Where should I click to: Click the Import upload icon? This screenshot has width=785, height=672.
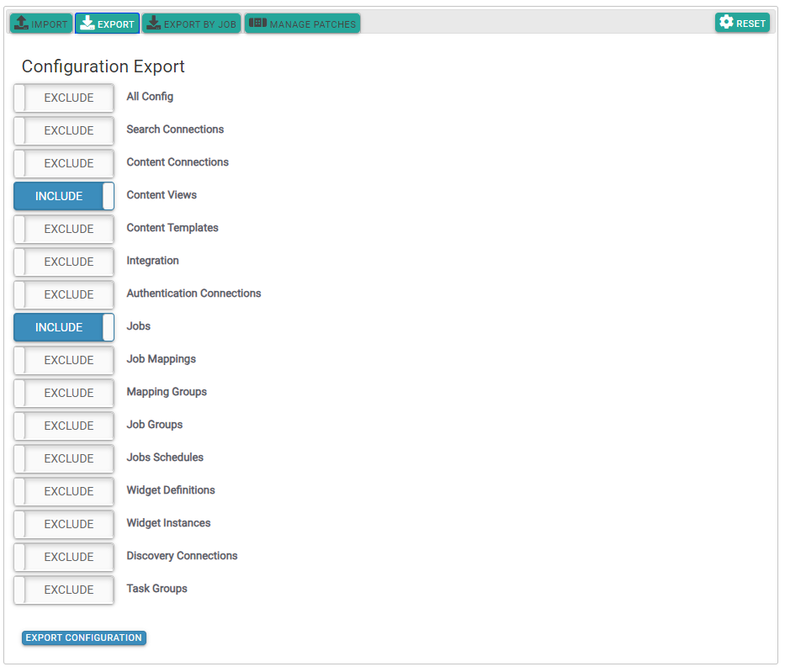(x=22, y=24)
